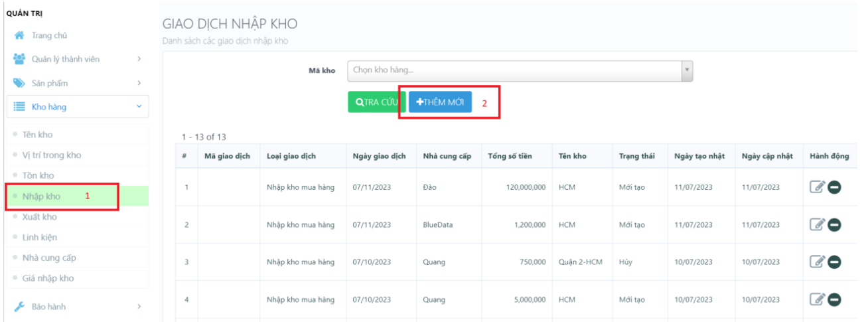Click the wrench icon beside Bảo hành

(19, 307)
